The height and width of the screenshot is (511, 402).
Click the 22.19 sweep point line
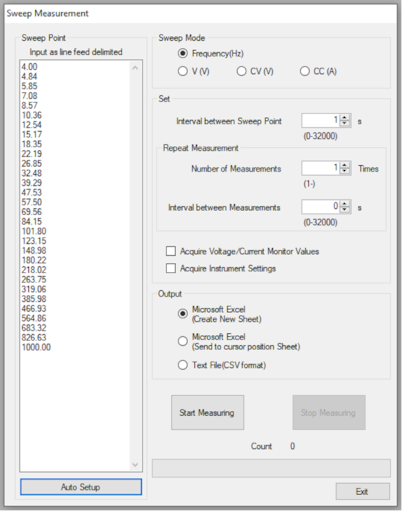pos(32,154)
